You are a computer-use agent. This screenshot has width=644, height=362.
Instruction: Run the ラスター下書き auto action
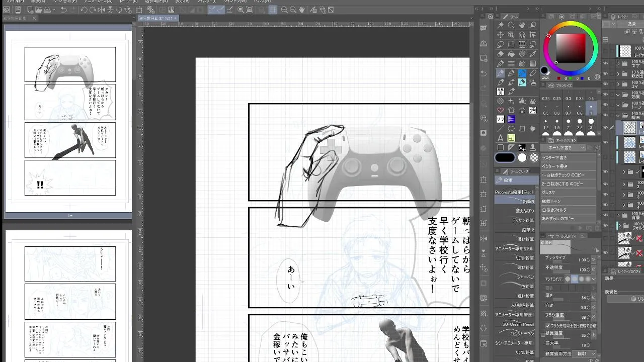tap(569, 158)
